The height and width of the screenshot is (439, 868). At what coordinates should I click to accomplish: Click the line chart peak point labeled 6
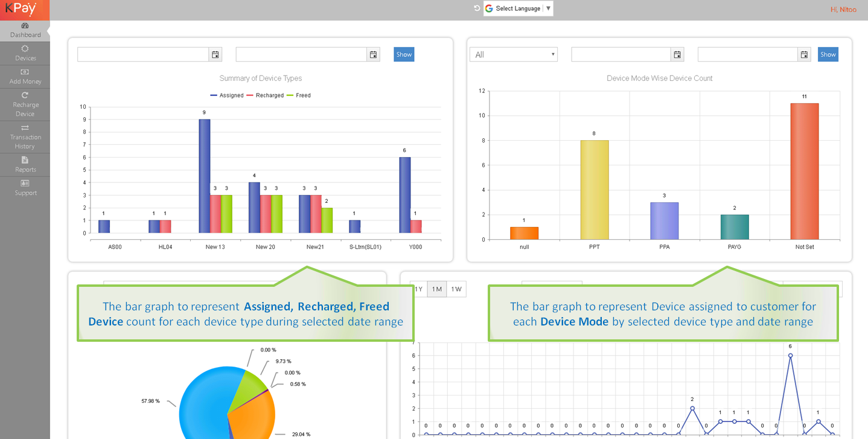[790, 355]
